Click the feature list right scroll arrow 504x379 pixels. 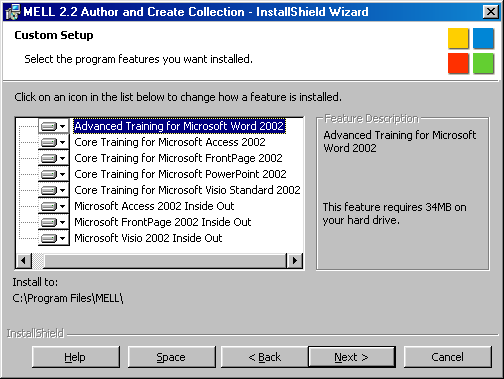coord(295,261)
